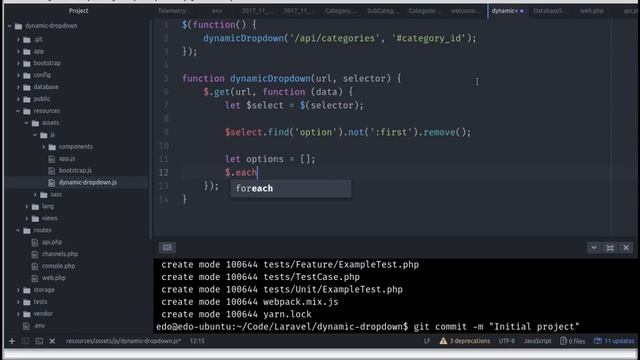Click the webpack.mix.js terminal output line
Viewport: 640px width, 360px height.
point(249,302)
